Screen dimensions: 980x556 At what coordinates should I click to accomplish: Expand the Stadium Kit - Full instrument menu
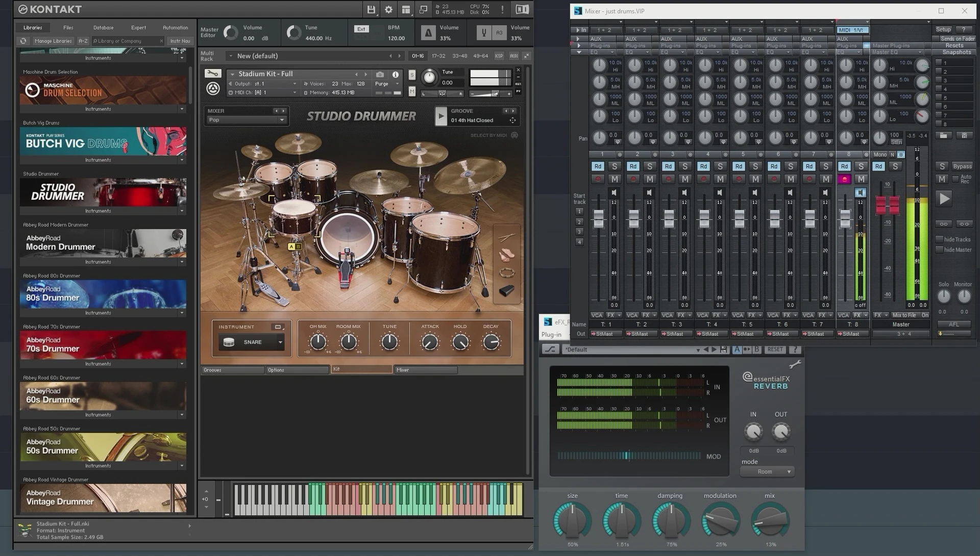[232, 74]
